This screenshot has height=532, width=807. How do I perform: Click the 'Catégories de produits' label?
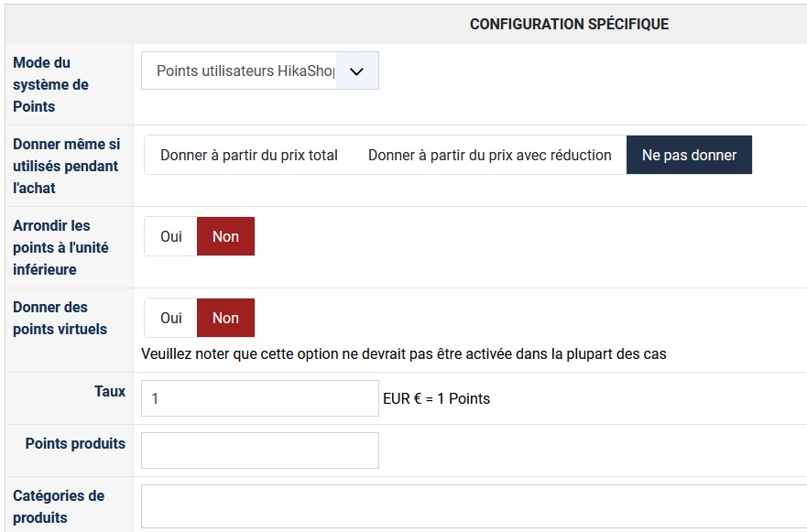pyautogui.click(x=59, y=506)
